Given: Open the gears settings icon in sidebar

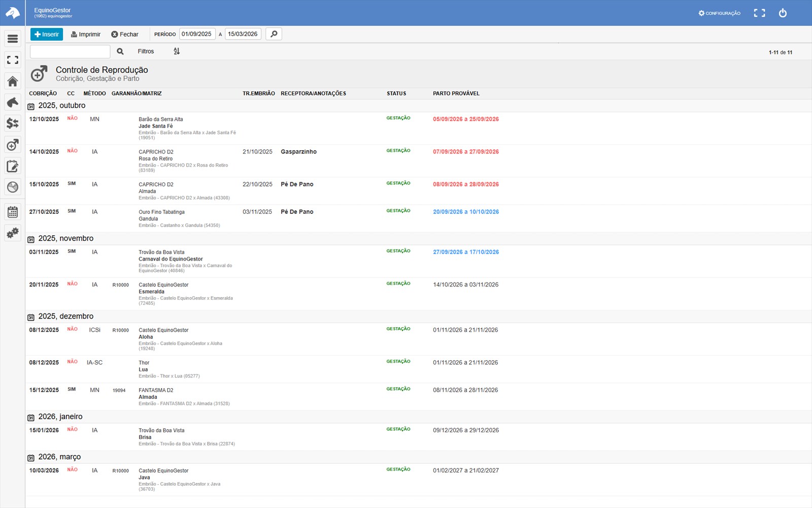Looking at the screenshot, I should [13, 233].
